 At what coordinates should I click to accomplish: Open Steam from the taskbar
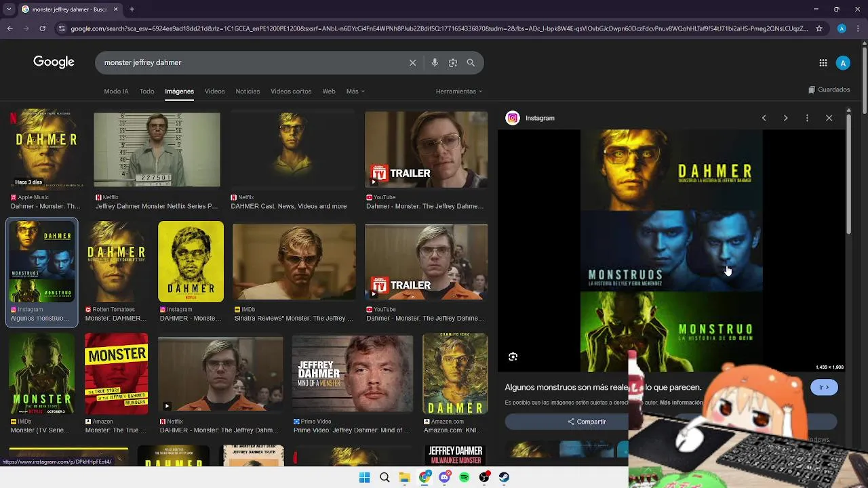click(505, 477)
